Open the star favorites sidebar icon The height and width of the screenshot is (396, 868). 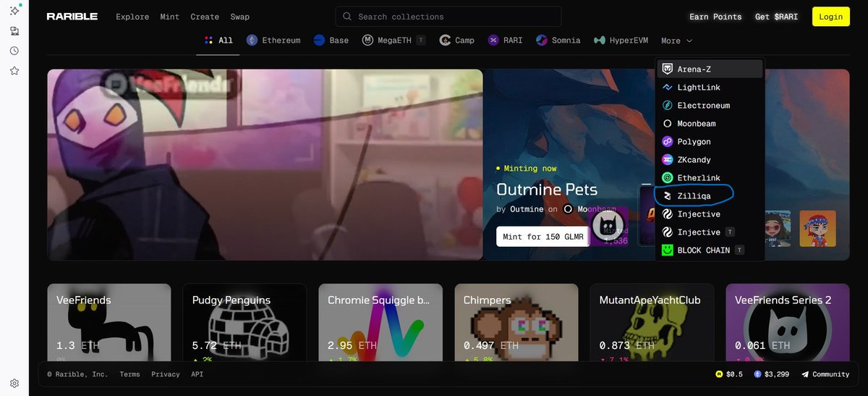click(14, 70)
